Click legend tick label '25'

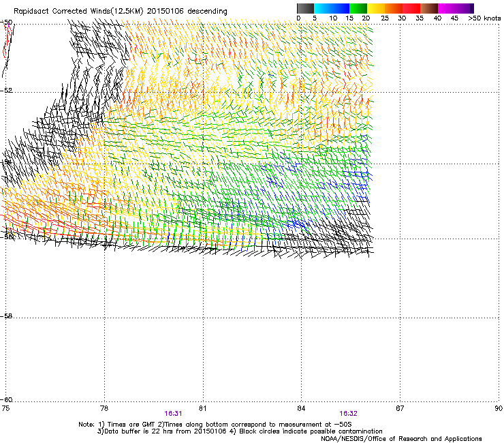385,18
